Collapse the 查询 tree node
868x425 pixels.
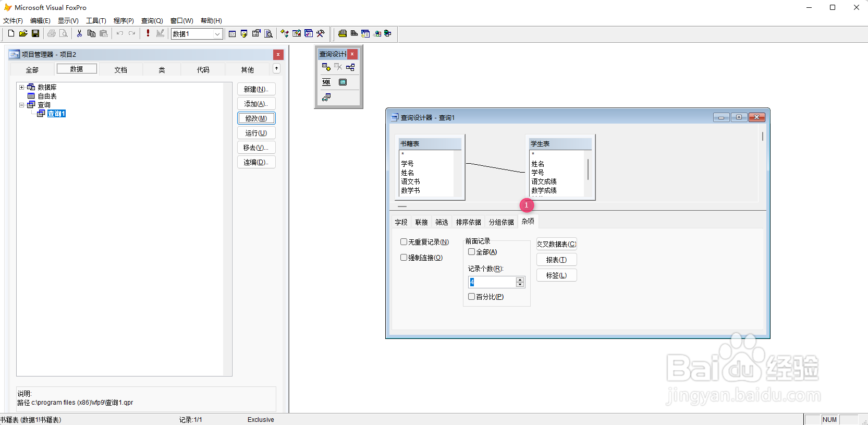pyautogui.click(x=21, y=105)
